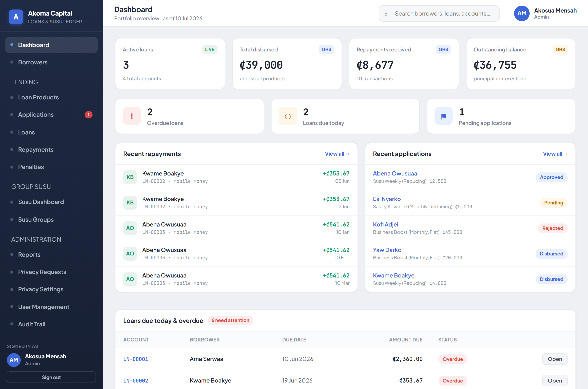Click the Rejected status badge

(553, 228)
